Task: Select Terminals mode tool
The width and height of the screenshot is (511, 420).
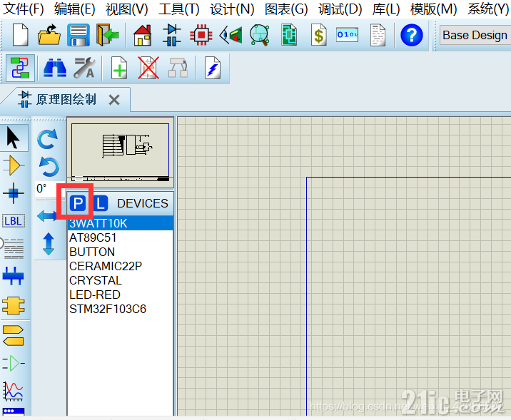Action: pyautogui.click(x=14, y=335)
